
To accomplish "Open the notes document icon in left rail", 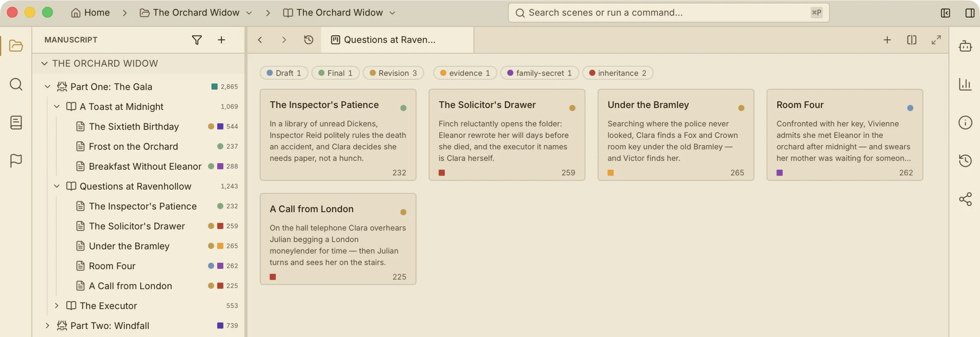I will pyautogui.click(x=16, y=122).
